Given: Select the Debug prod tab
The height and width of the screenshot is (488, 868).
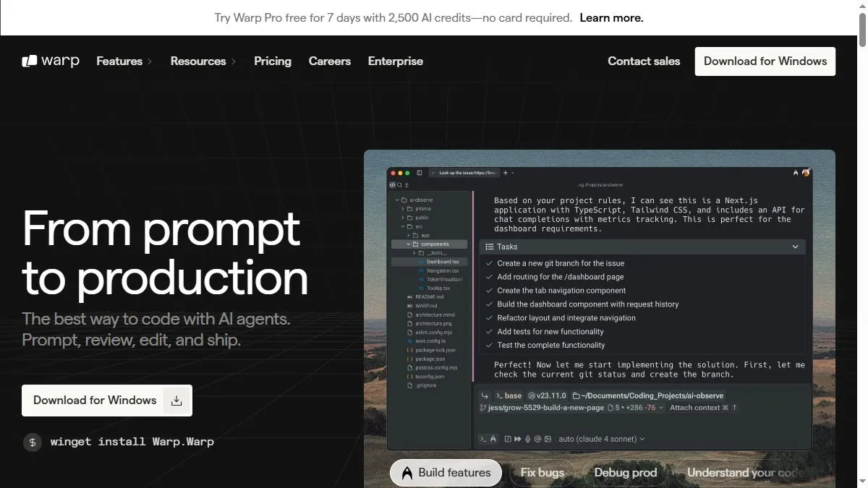Looking at the screenshot, I should point(625,473).
